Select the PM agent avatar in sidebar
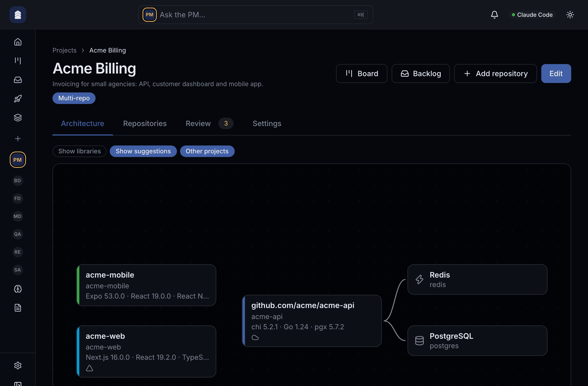 tap(18, 160)
